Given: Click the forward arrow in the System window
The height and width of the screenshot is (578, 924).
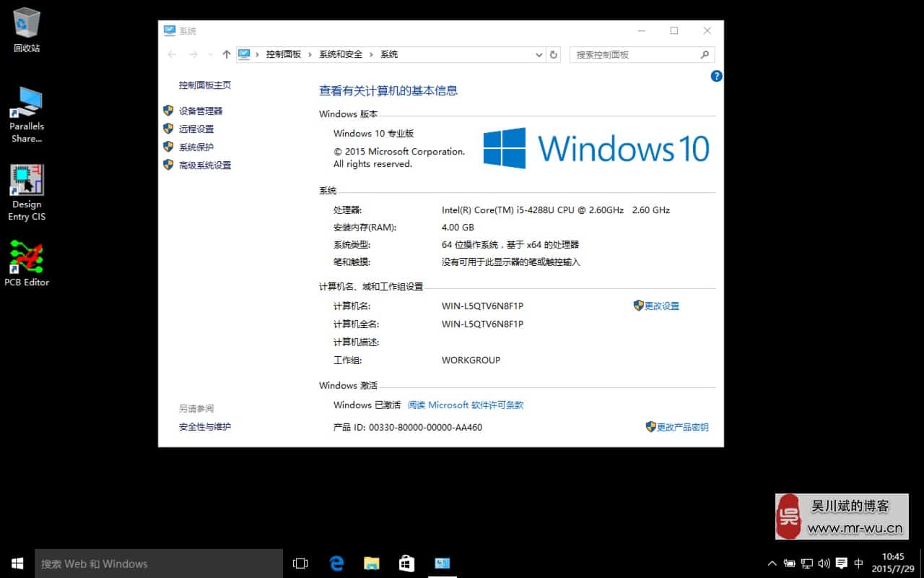Looking at the screenshot, I should [193, 54].
